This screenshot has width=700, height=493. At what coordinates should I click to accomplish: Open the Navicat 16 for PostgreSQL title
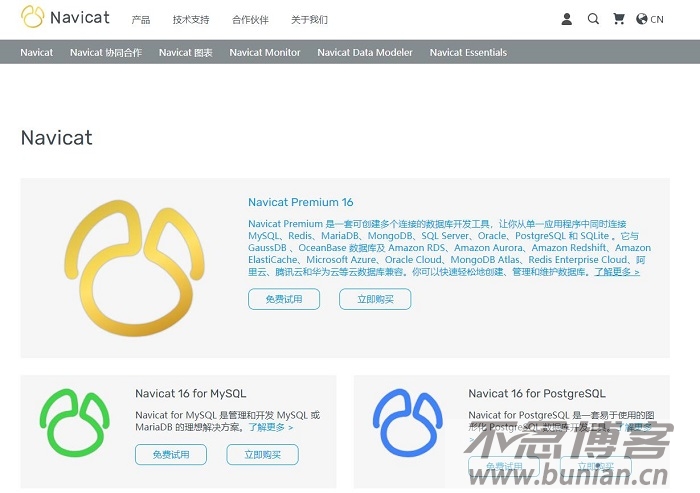[x=537, y=393]
